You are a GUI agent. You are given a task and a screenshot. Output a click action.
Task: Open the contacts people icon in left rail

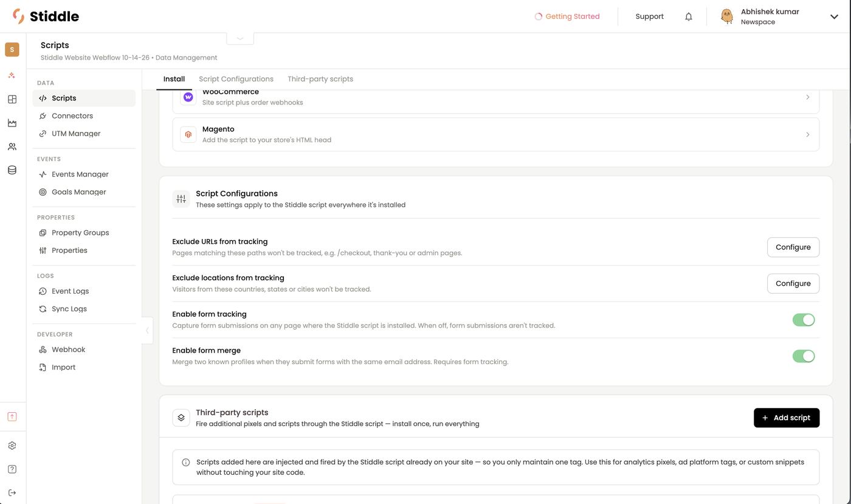point(12,147)
